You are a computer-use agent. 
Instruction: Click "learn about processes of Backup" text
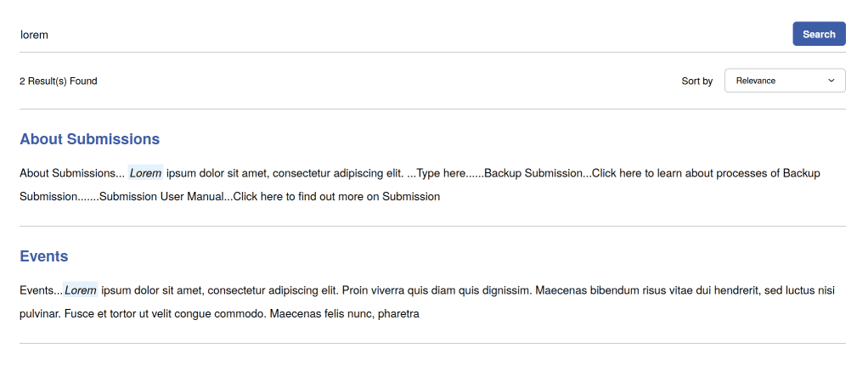tap(738, 173)
